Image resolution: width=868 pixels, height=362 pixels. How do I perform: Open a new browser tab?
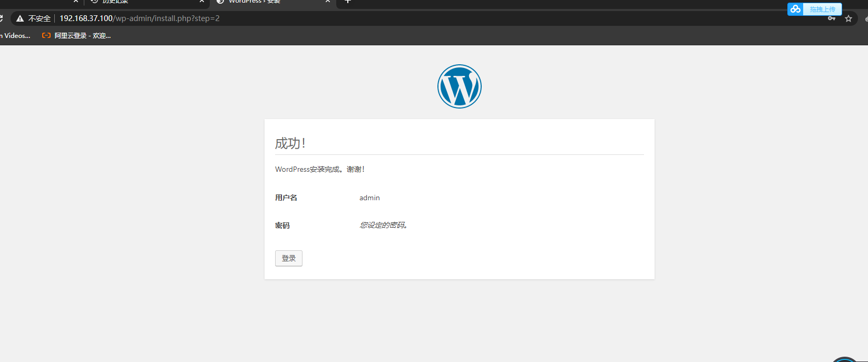348,2
